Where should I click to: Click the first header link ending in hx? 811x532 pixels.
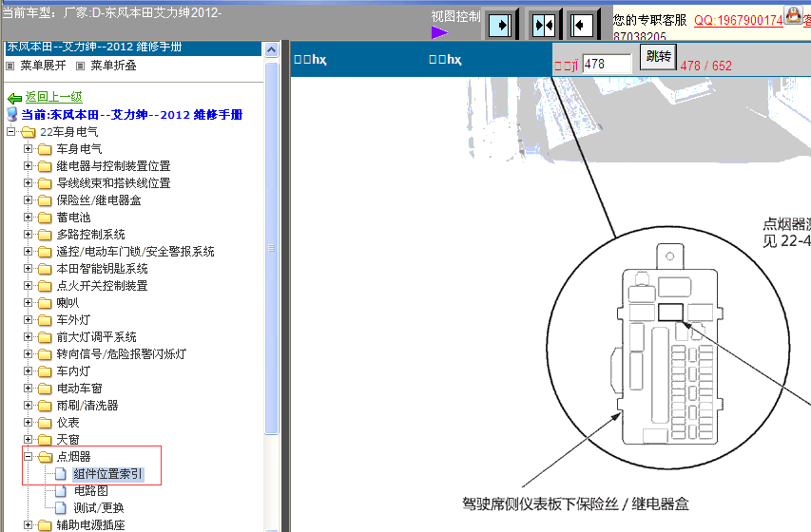pyautogui.click(x=310, y=60)
